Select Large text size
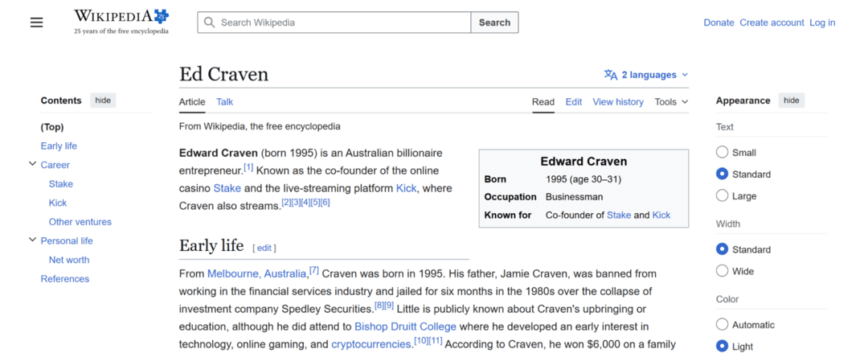The image size is (868, 353). [x=722, y=195]
